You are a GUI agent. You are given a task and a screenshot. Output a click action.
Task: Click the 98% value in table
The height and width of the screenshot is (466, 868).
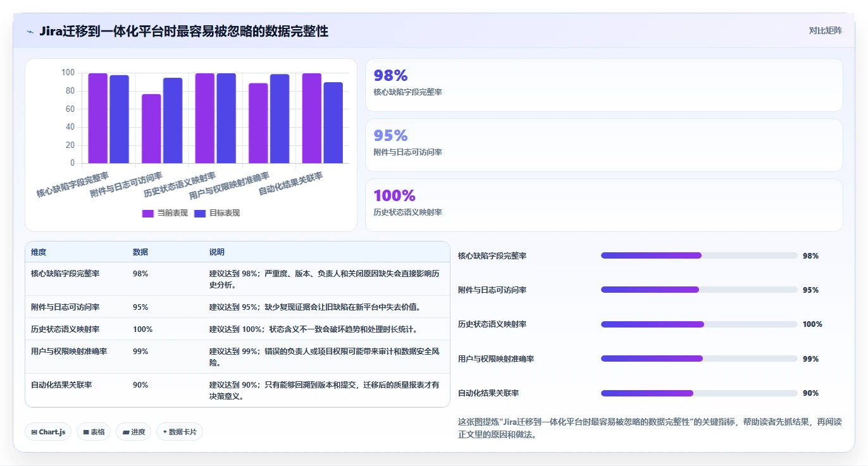click(140, 274)
